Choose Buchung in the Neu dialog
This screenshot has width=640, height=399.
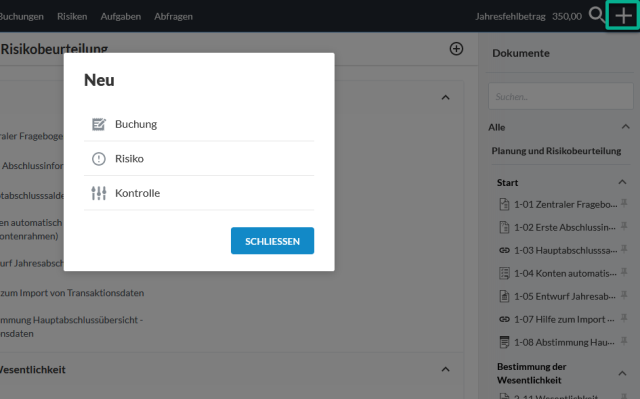coord(199,124)
